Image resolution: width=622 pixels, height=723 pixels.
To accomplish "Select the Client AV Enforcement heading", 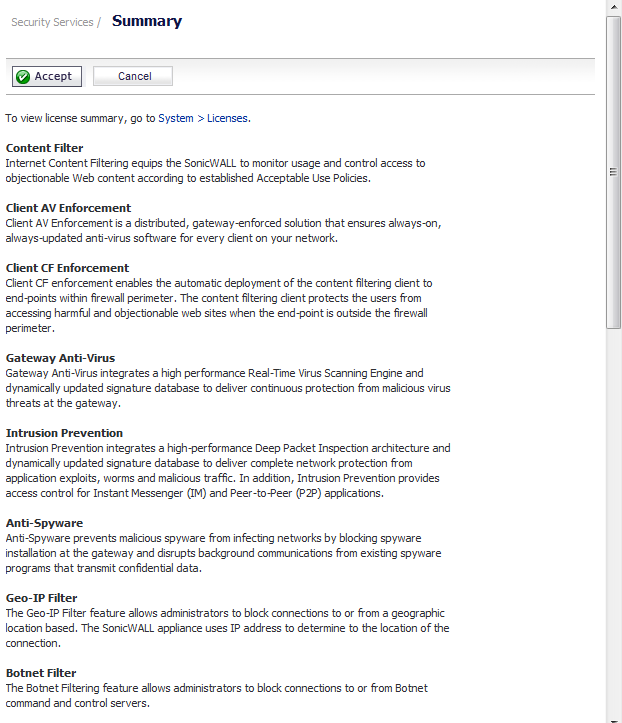I will pyautogui.click(x=68, y=208).
